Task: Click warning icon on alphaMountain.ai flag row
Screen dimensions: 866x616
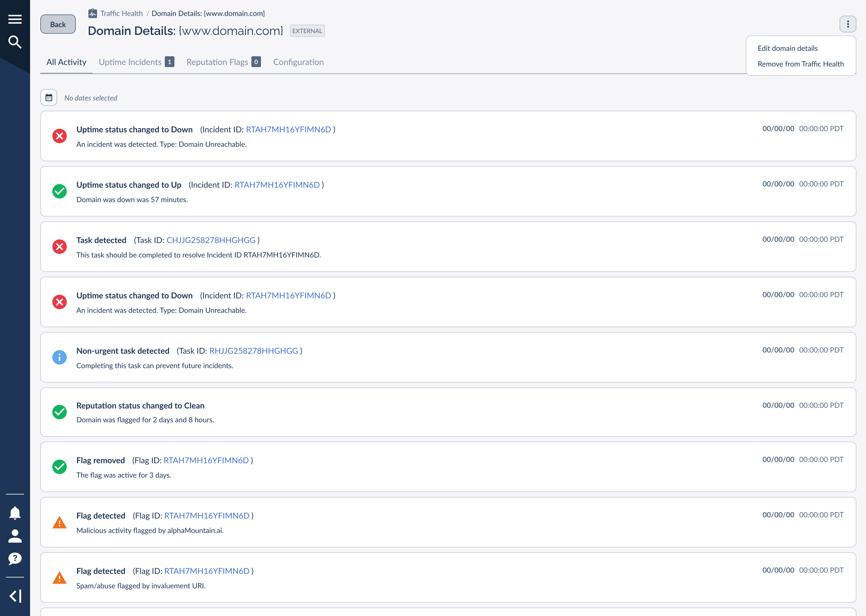Action: coord(60,522)
